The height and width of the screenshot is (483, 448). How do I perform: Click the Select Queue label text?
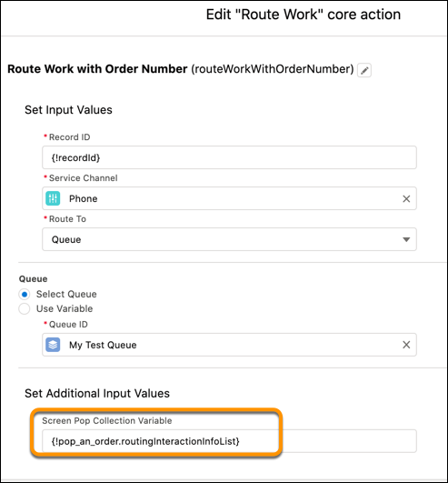point(66,294)
